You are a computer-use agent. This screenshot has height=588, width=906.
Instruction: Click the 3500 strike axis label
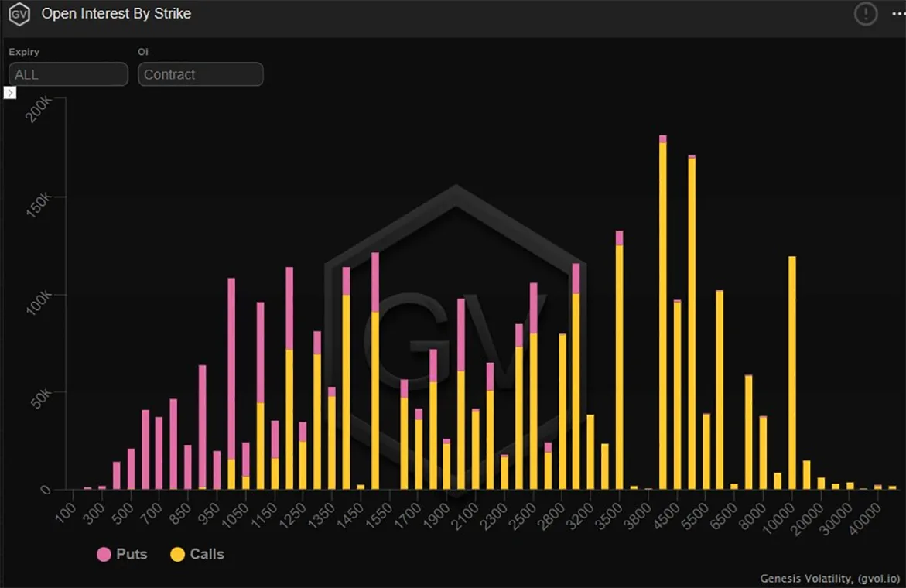[x=609, y=516]
